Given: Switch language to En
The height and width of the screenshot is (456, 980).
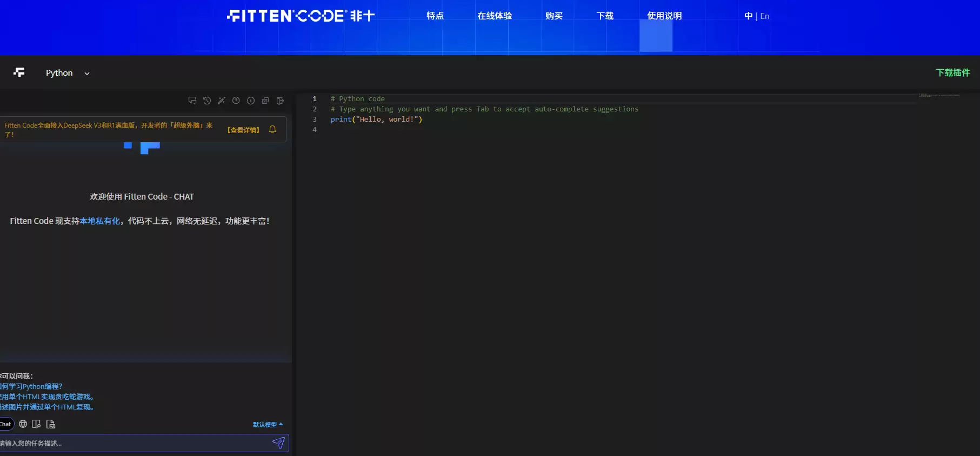Looking at the screenshot, I should pos(765,16).
